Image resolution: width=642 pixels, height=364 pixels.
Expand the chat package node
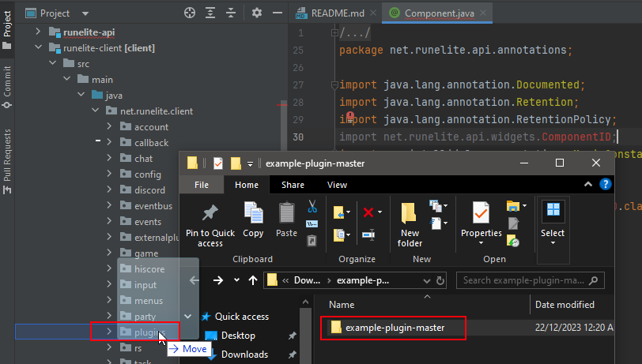[109, 158]
